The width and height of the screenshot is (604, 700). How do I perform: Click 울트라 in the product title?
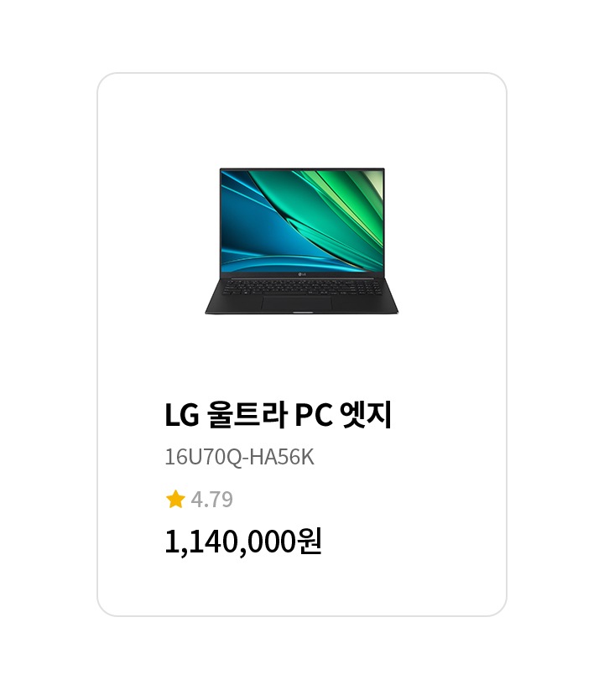click(247, 415)
